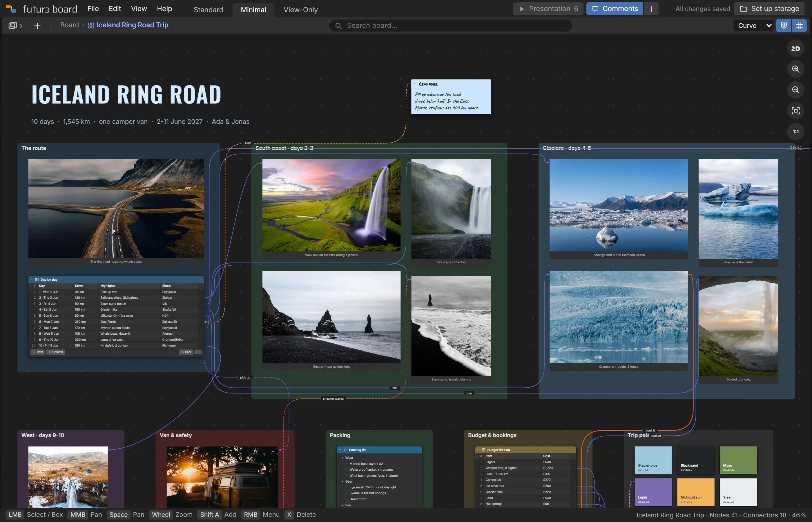Select the Moss color swatch
The height and width of the screenshot is (522, 812).
click(738, 460)
